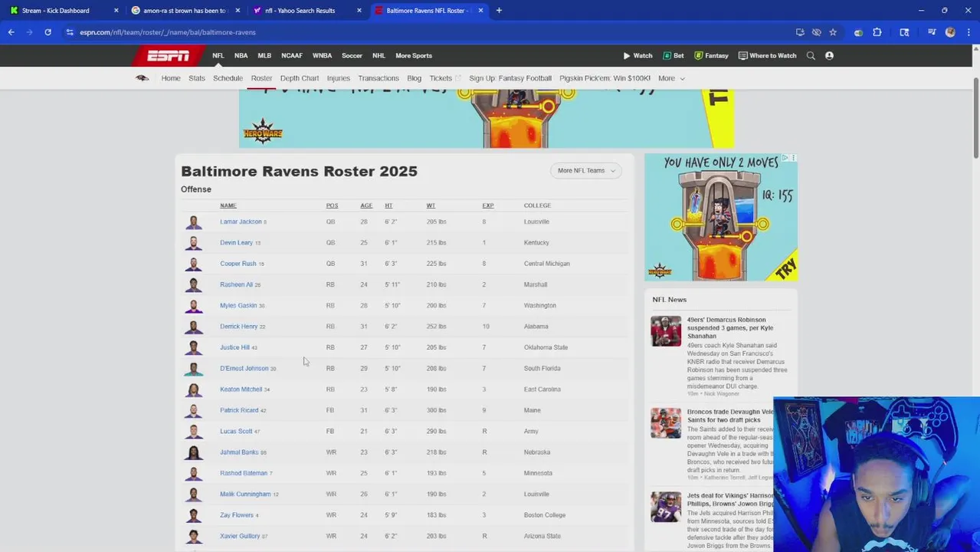Open the Tickets external link

445,78
